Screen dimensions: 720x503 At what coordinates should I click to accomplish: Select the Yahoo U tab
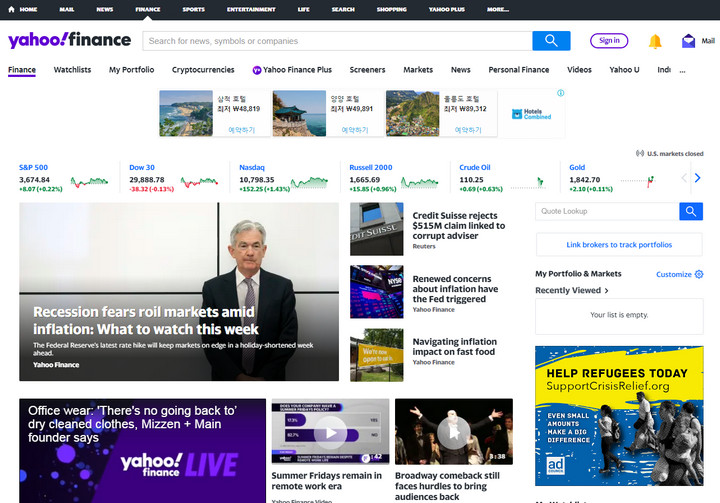point(624,70)
